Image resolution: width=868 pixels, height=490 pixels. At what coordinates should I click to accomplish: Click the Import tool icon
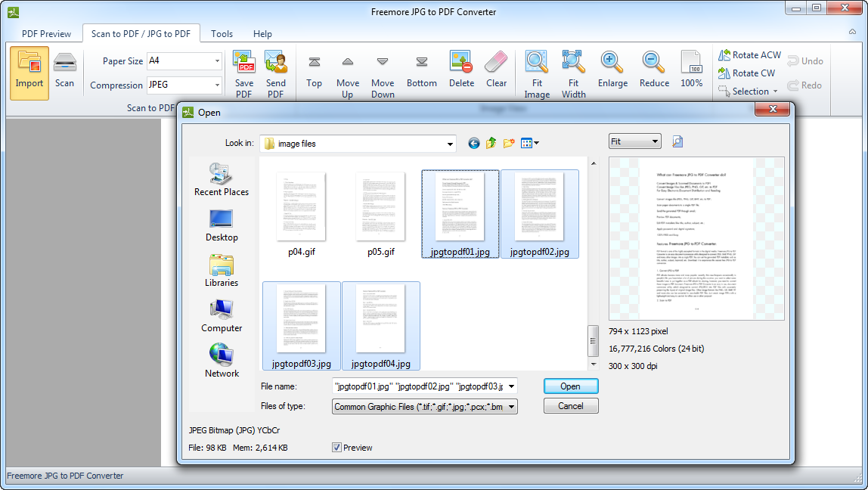click(29, 72)
